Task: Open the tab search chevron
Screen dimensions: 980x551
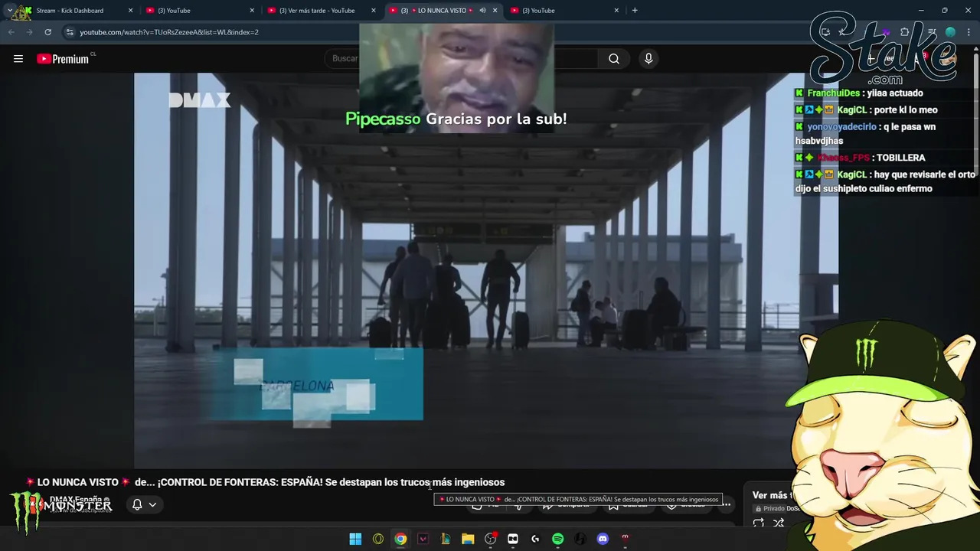Action: [x=10, y=11]
